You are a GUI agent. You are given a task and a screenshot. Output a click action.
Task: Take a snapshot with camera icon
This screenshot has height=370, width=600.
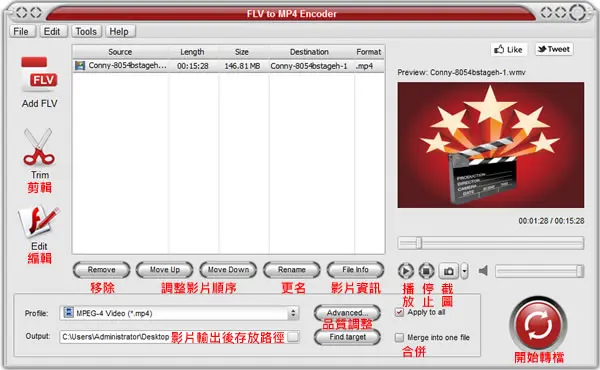click(448, 271)
